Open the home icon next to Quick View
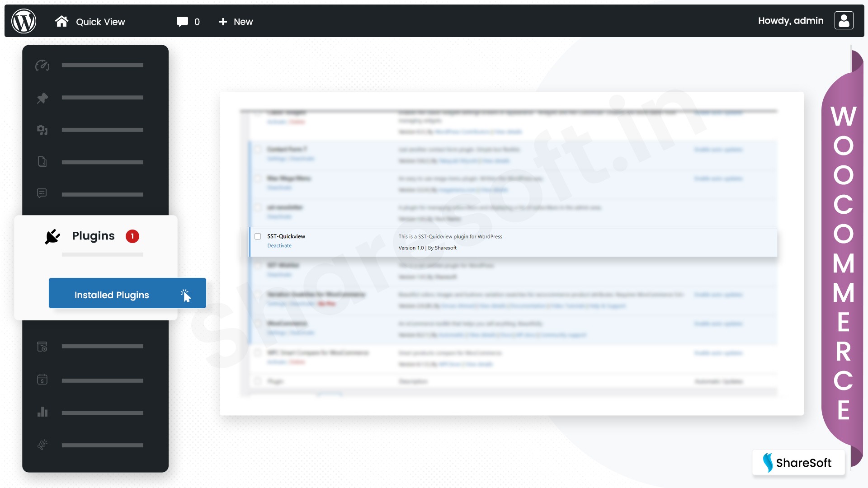Image resolution: width=868 pixels, height=488 pixels. [61, 21]
